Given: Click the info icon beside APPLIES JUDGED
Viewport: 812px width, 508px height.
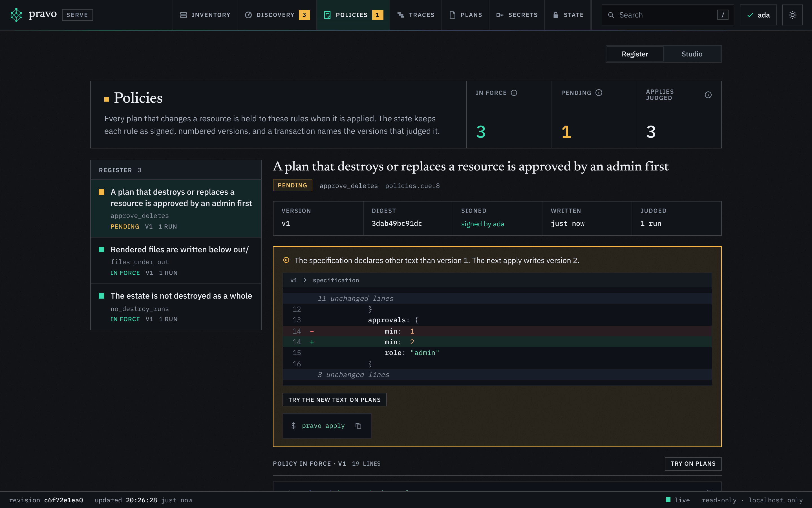Looking at the screenshot, I should point(708,95).
